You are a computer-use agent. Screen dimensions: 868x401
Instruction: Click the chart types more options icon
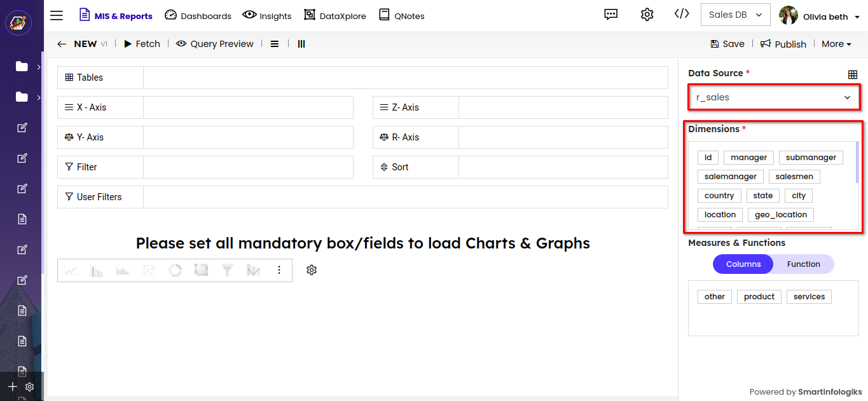279,270
